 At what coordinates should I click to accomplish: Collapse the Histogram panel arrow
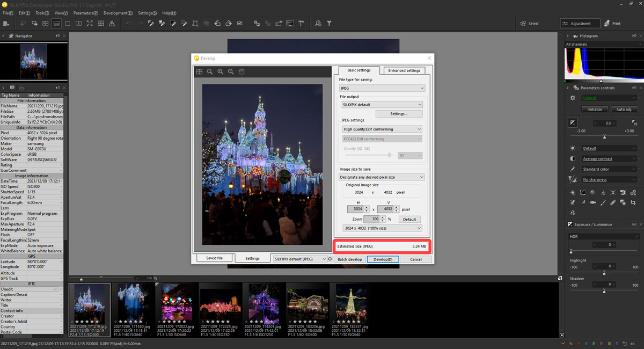click(x=568, y=36)
